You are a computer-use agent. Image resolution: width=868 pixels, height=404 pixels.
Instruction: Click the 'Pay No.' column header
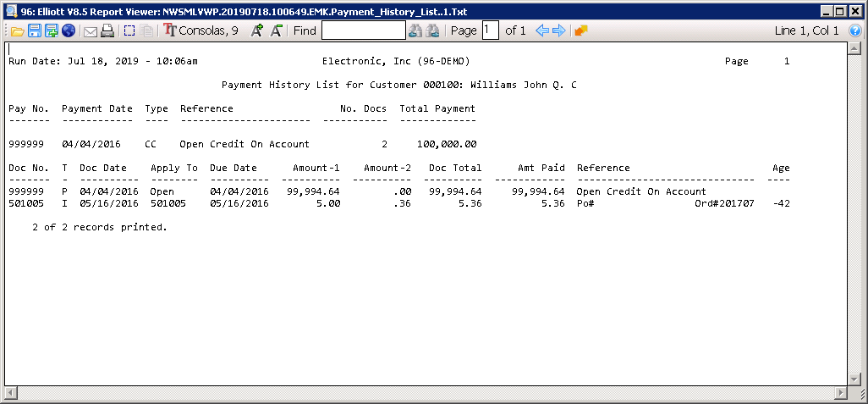click(x=29, y=108)
